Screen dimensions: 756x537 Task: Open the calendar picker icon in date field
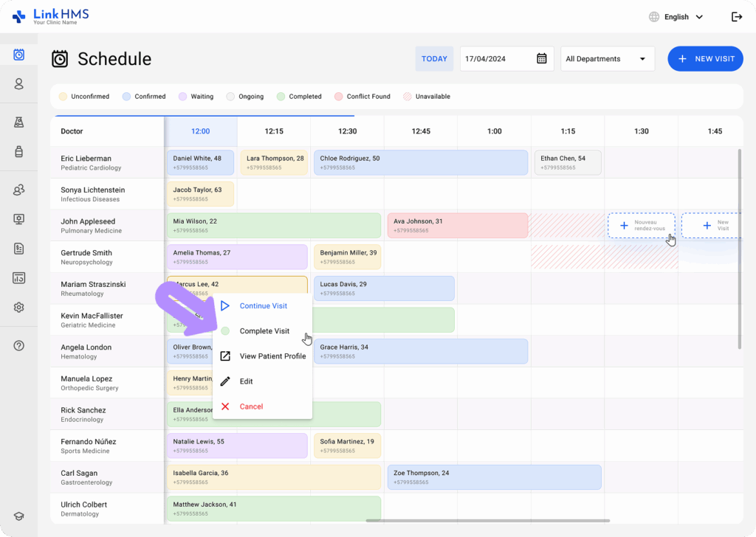(x=541, y=59)
